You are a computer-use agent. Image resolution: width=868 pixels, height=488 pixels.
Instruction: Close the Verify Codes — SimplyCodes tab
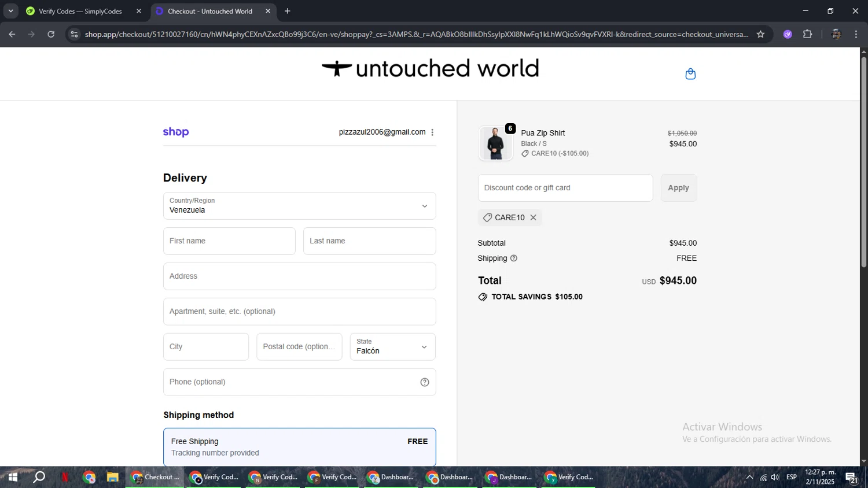(139, 11)
